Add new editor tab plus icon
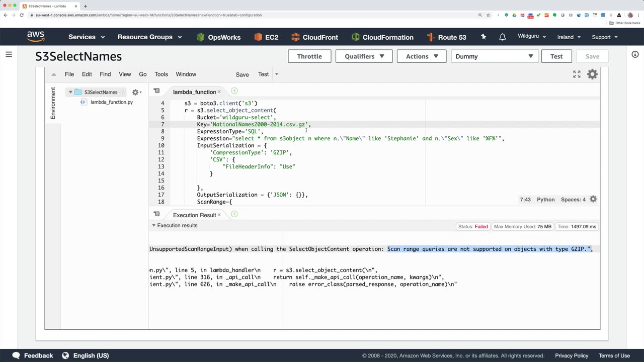The width and height of the screenshot is (644, 362). tap(234, 91)
